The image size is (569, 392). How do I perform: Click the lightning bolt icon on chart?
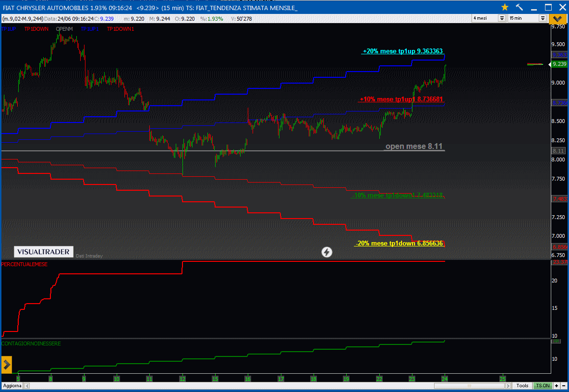(x=327, y=252)
